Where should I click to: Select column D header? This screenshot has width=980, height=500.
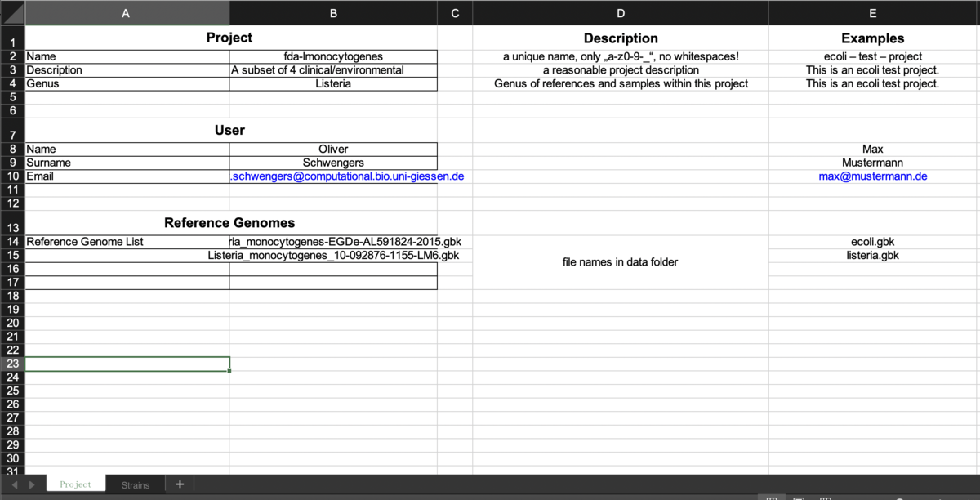pyautogui.click(x=621, y=12)
